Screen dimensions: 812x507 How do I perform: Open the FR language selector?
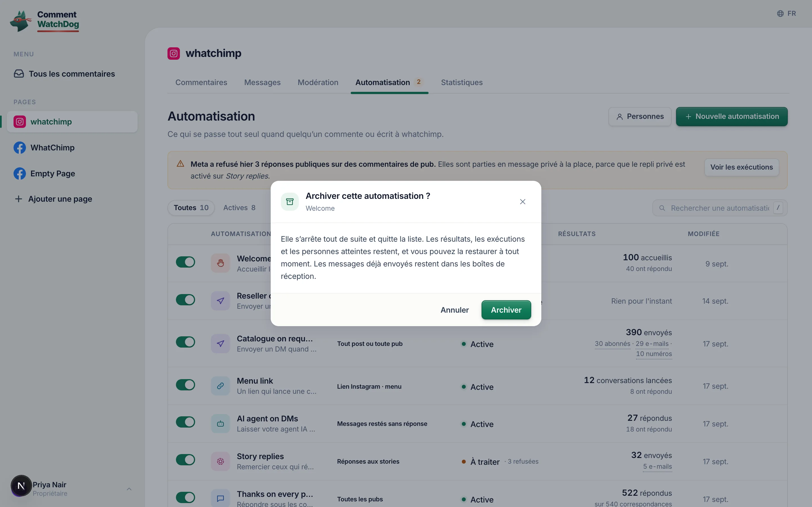point(786,14)
